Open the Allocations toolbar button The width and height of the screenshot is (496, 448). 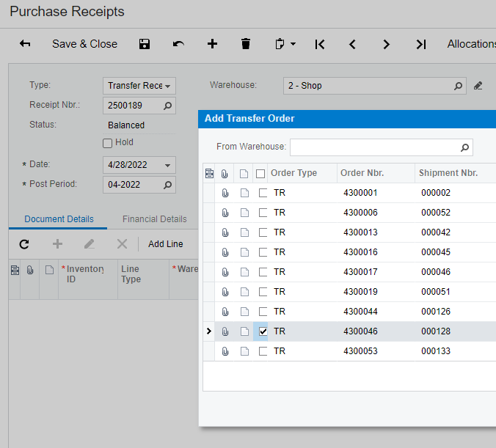(x=471, y=44)
